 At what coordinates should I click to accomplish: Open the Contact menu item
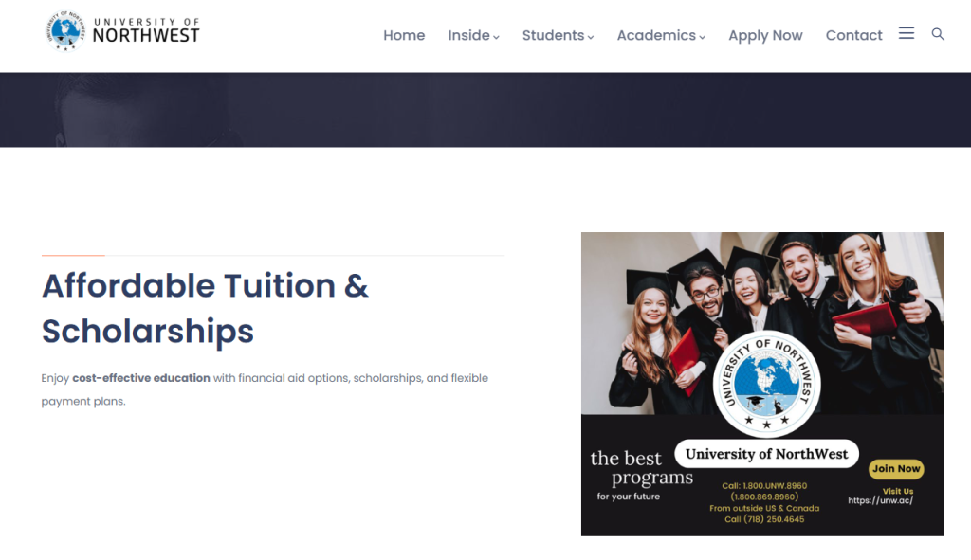click(853, 35)
